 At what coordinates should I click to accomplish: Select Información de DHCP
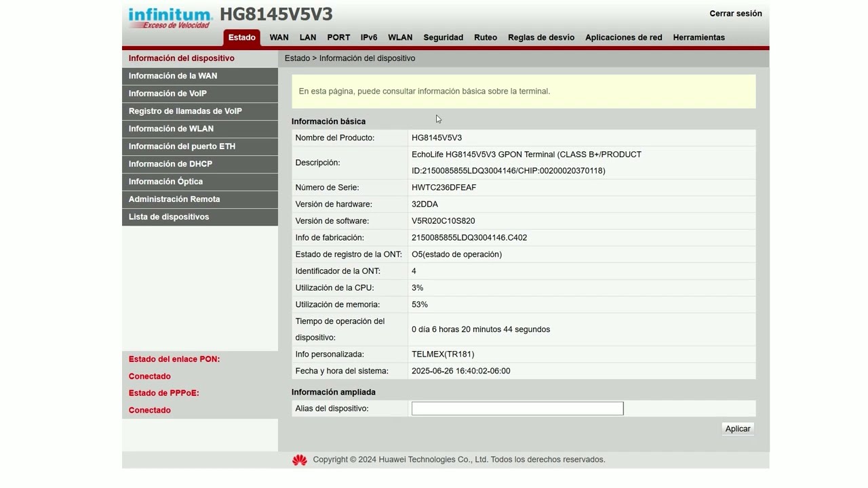[x=200, y=164]
